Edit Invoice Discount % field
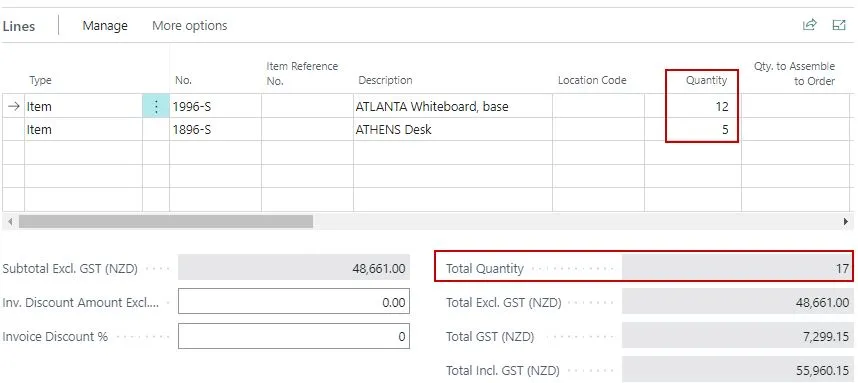This screenshot has width=858, height=383. click(294, 336)
